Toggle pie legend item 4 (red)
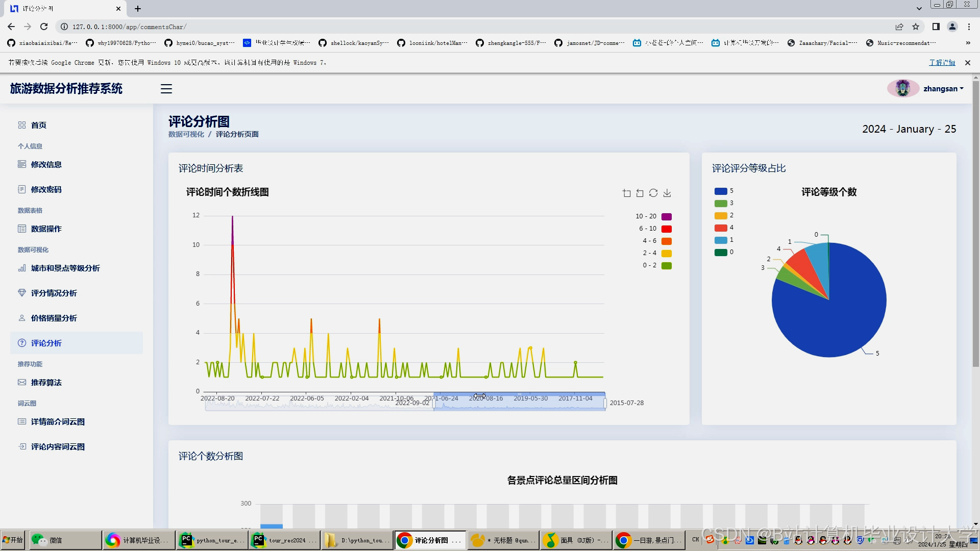The width and height of the screenshot is (980, 551). 721,228
